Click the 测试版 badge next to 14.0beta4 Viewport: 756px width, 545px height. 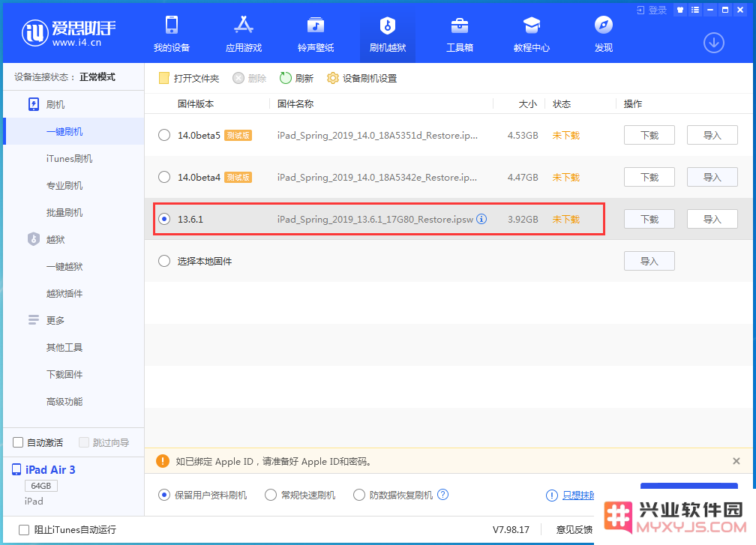coord(238,177)
